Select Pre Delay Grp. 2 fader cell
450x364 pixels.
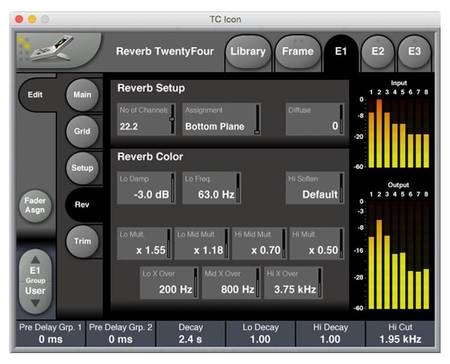[x=121, y=334]
